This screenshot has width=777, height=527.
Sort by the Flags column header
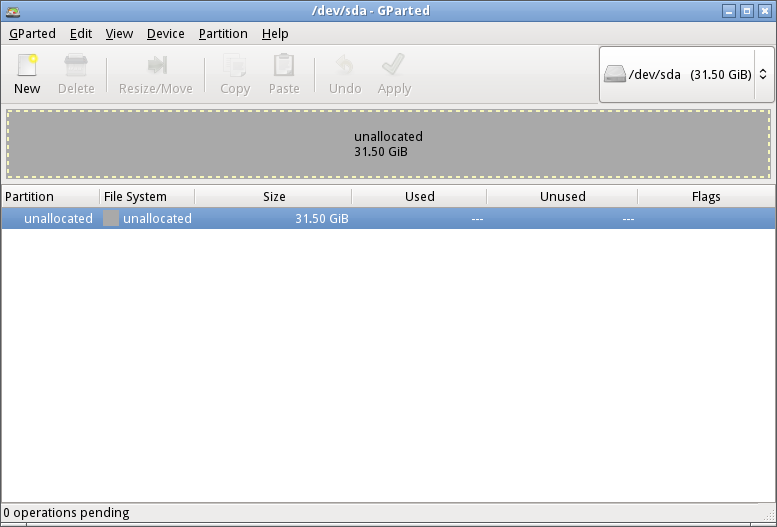click(x=706, y=196)
